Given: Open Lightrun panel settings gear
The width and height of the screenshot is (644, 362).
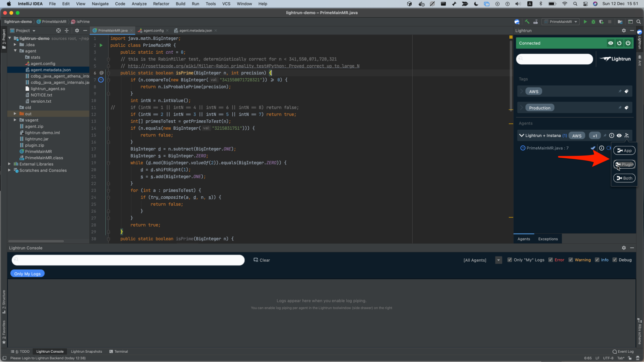Looking at the screenshot, I should (624, 31).
